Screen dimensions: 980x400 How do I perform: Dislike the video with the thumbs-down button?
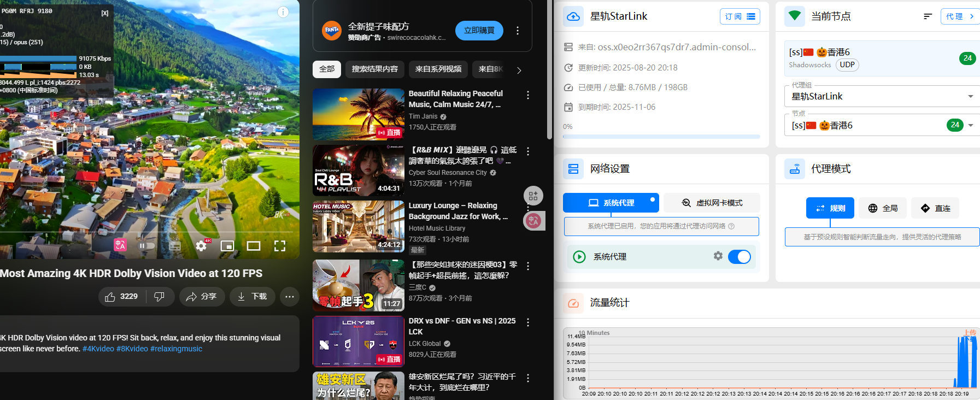(160, 297)
